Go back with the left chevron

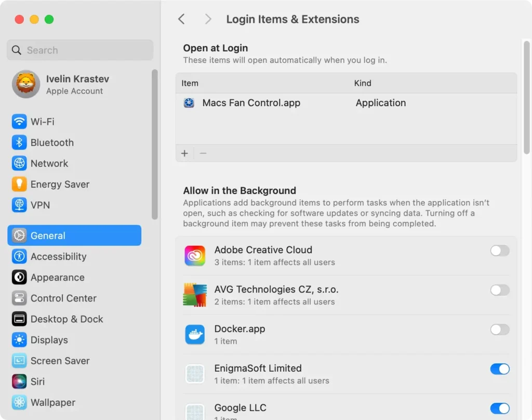tap(181, 19)
